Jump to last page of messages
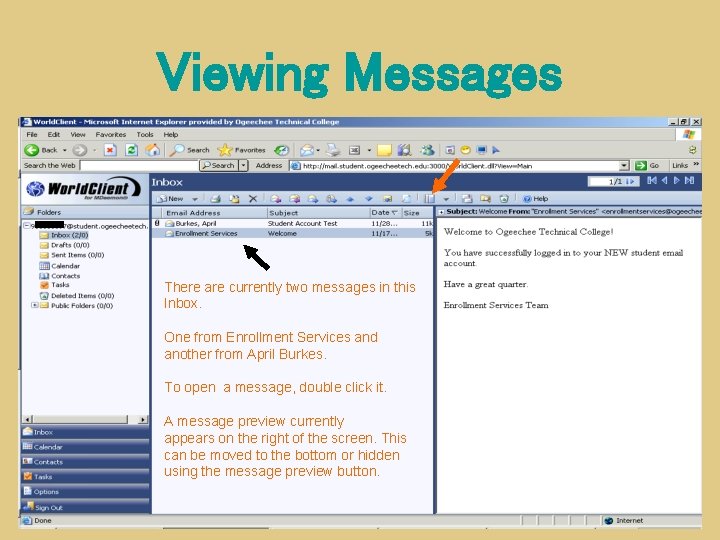Viewport: 720px width, 540px height. click(x=689, y=180)
